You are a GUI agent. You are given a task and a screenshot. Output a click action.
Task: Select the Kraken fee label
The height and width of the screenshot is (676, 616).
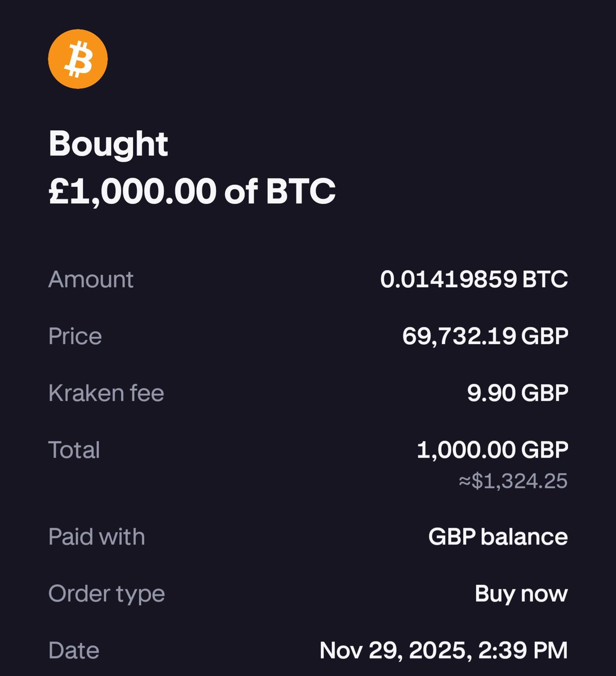coord(106,393)
